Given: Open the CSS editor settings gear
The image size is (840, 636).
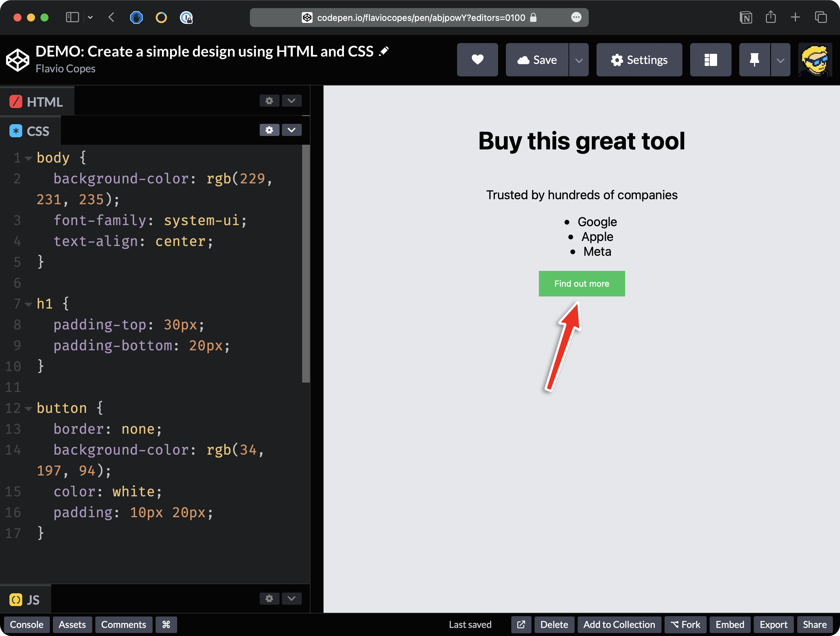Looking at the screenshot, I should [269, 130].
